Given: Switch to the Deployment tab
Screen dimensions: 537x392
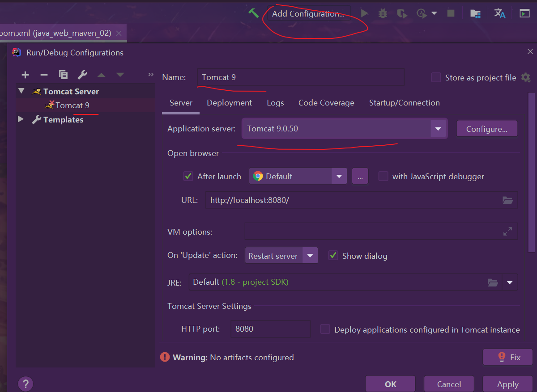Looking at the screenshot, I should [229, 103].
